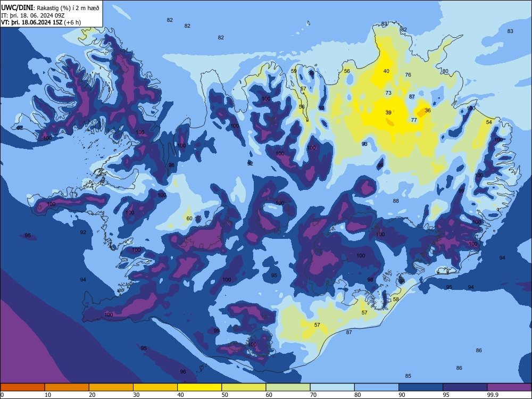Click the map humidity value 97
This screenshot has height=399, width=532.
[321, 108]
